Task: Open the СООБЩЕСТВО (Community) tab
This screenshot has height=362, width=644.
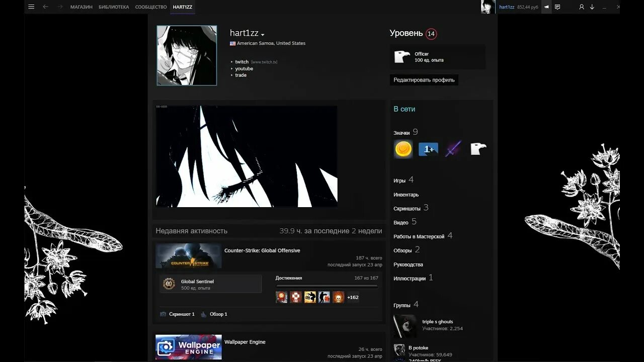Action: [x=151, y=7]
